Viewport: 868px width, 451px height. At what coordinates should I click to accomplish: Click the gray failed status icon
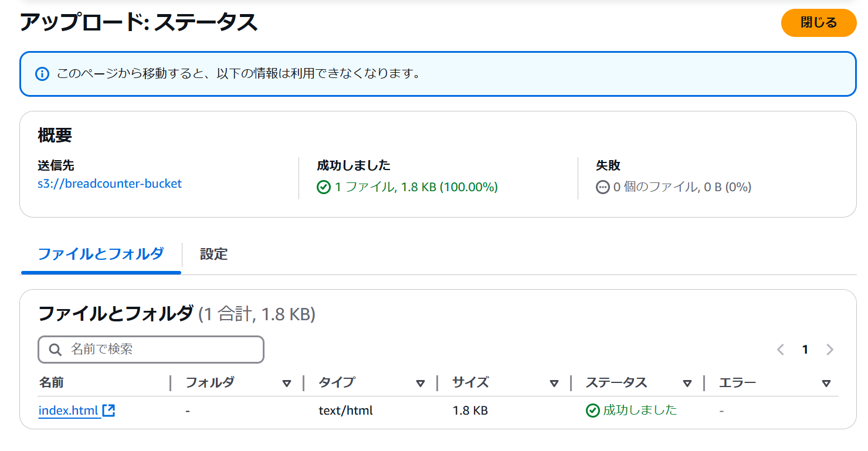tap(603, 187)
